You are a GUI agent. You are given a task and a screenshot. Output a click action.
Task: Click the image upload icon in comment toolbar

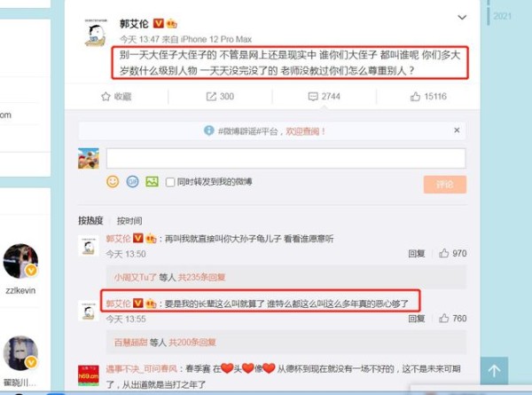click(152, 182)
